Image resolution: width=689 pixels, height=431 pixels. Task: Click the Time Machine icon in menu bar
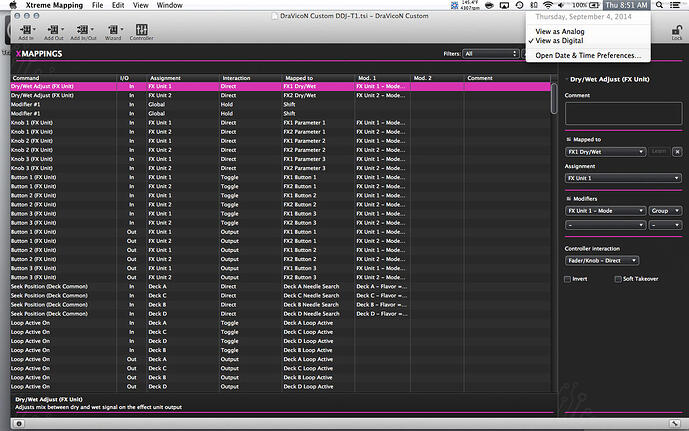(519, 5)
